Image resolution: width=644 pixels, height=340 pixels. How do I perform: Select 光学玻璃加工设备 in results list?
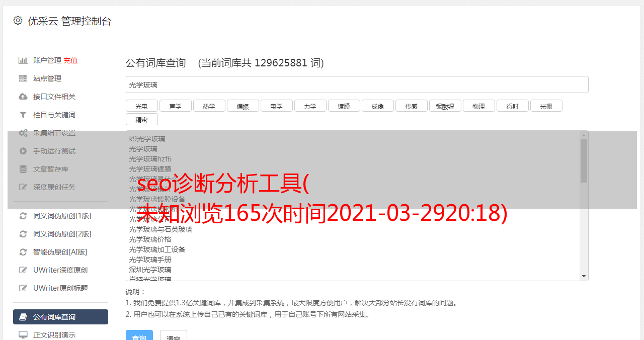pyautogui.click(x=157, y=249)
